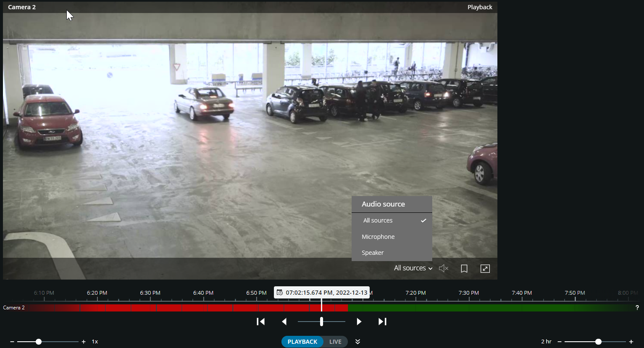Select Speaker as the audio source
644x348 pixels.
tap(373, 253)
